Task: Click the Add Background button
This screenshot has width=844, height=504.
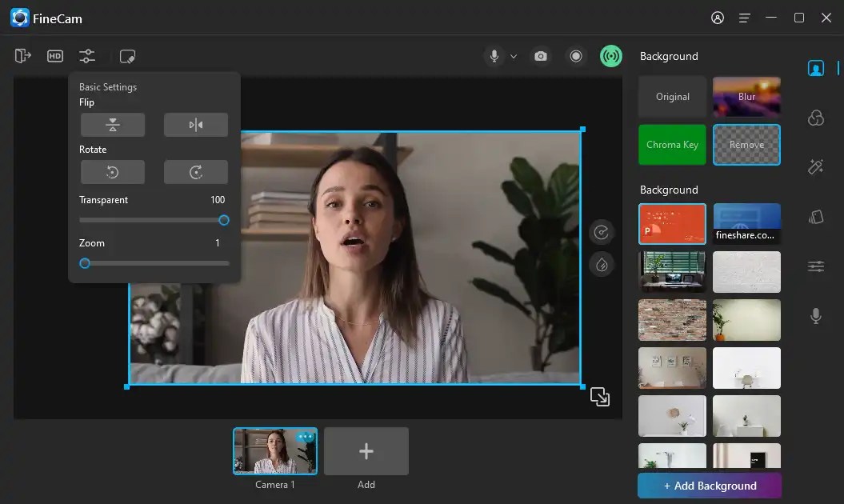Action: (709, 486)
